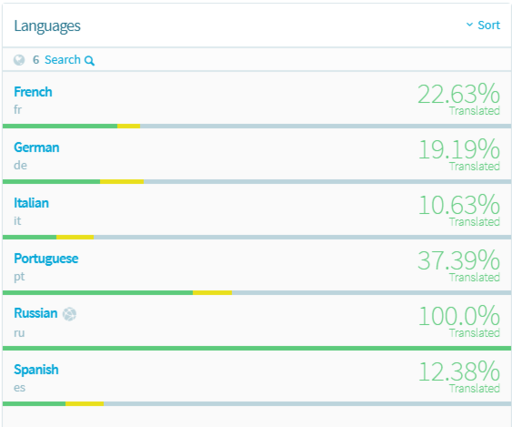Click the yellow segment of Portuguese progress bar

coord(212,293)
